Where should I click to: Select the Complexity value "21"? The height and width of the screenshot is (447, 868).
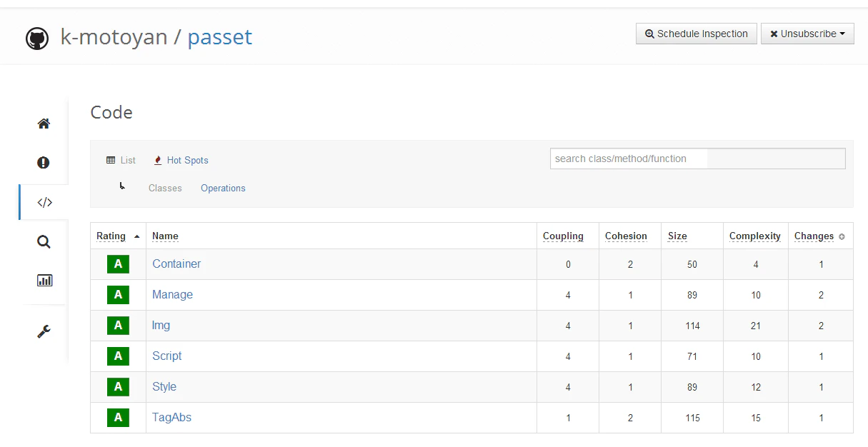[x=756, y=326]
